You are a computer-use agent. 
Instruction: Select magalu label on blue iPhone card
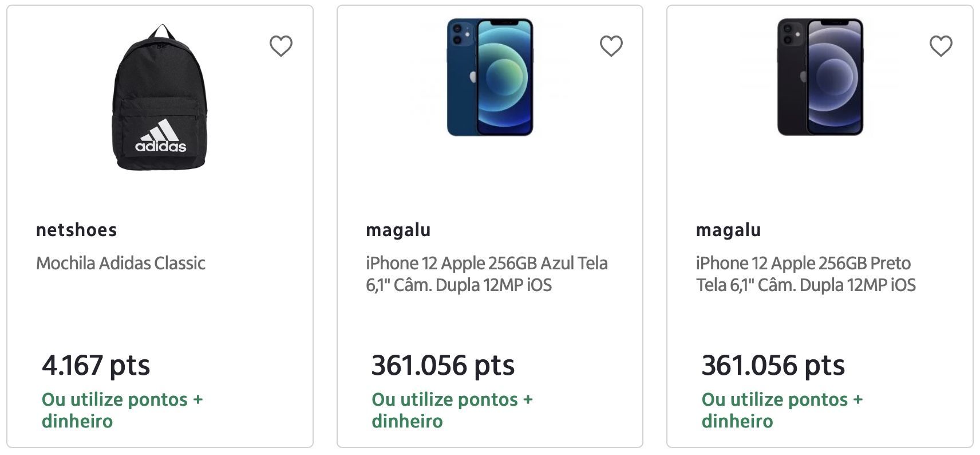[398, 230]
